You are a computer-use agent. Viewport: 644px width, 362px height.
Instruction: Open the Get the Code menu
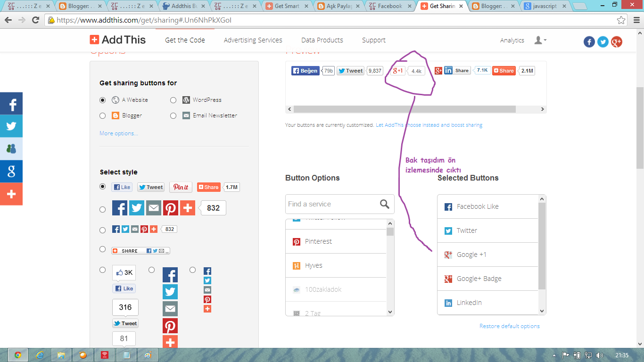tap(185, 40)
